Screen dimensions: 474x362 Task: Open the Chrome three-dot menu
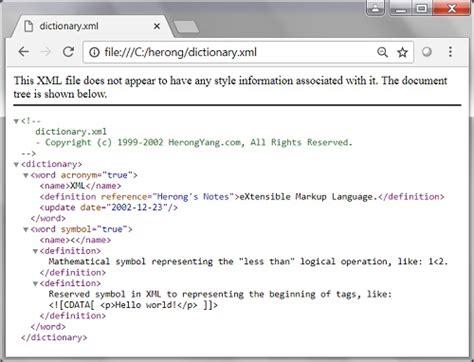[x=450, y=52]
